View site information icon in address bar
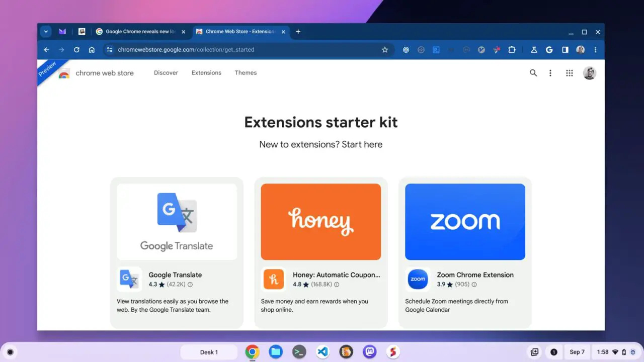644x362 pixels. click(110, 50)
